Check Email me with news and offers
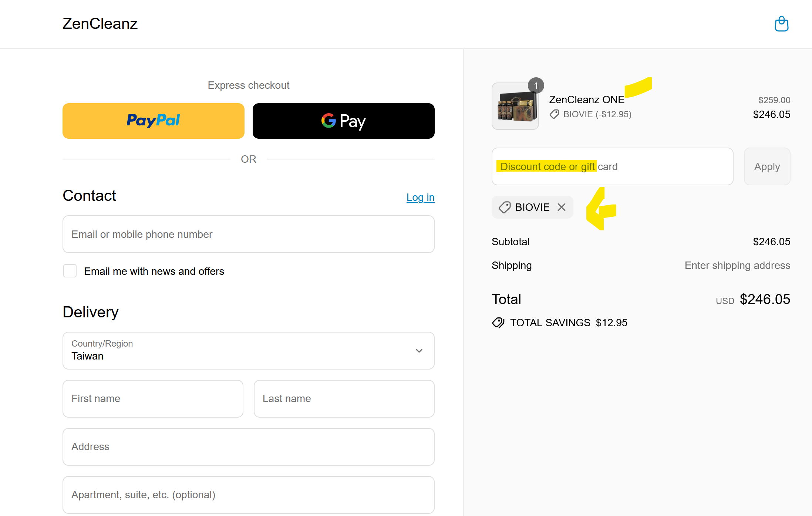 click(70, 271)
